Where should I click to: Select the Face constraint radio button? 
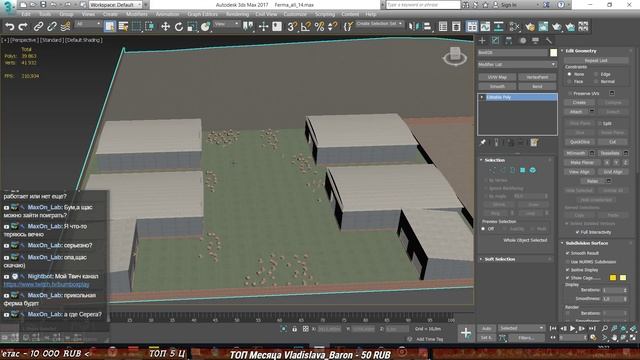pos(569,82)
